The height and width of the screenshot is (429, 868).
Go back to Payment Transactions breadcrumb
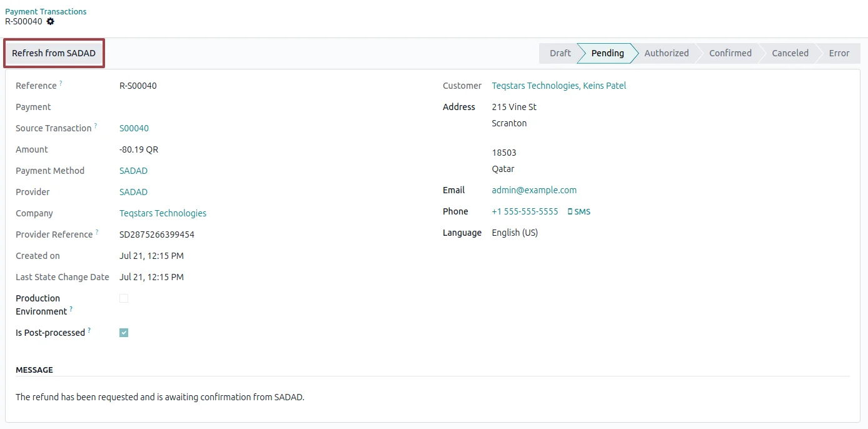click(46, 11)
